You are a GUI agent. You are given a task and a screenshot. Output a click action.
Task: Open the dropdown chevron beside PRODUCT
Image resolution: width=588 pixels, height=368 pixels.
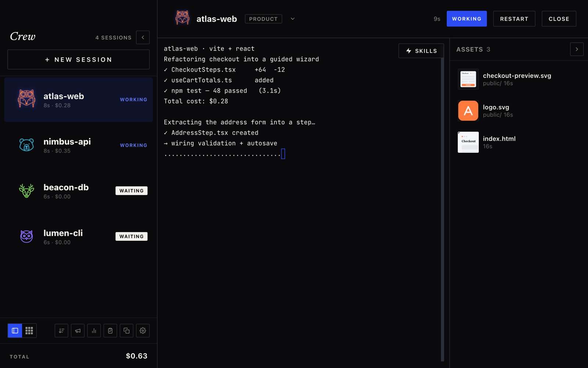point(293,19)
